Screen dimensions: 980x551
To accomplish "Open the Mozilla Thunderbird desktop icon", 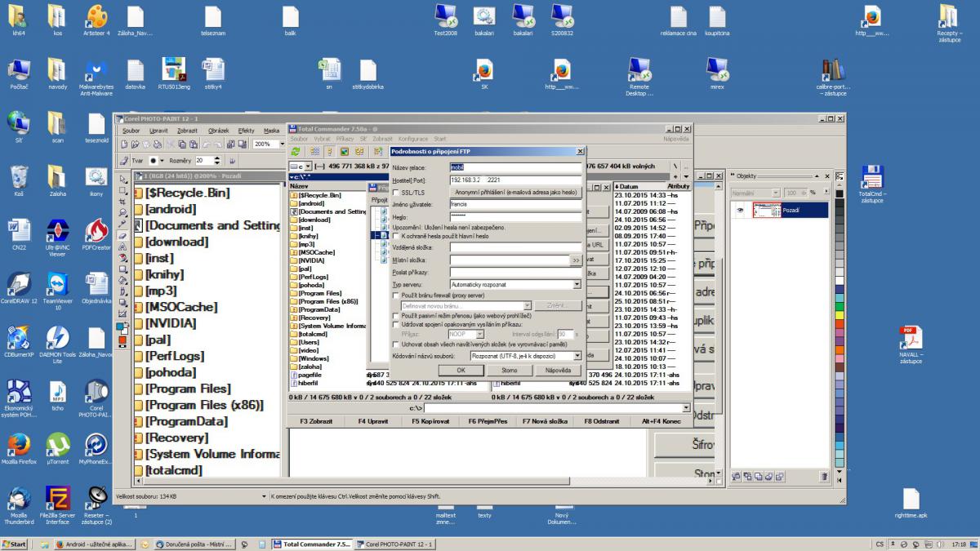I will click(19, 504).
